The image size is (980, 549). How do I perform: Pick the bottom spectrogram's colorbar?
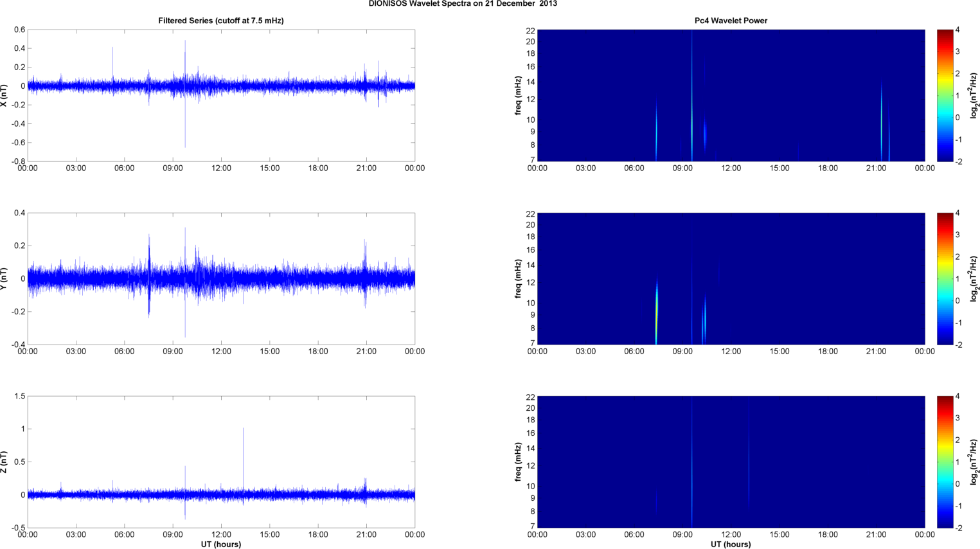tap(945, 462)
